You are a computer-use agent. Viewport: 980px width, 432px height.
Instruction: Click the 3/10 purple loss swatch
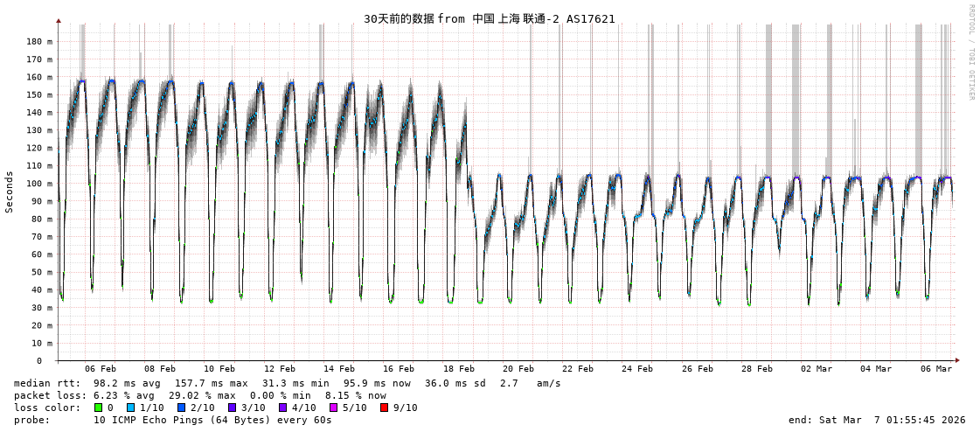click(233, 408)
